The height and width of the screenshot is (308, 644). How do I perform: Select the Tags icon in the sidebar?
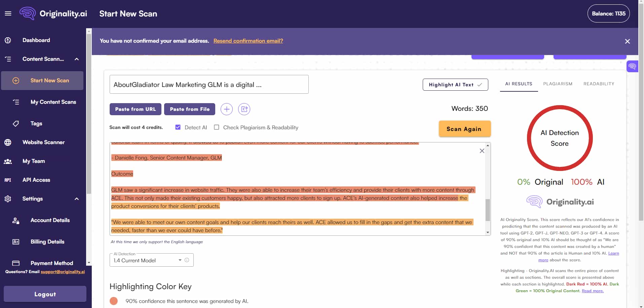[16, 124]
